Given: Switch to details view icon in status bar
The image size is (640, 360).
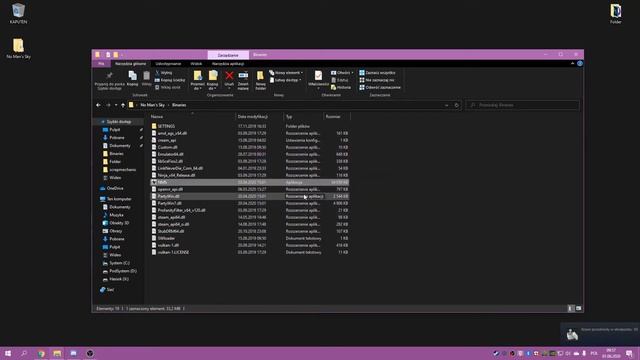Looking at the screenshot, I should pos(571,309).
